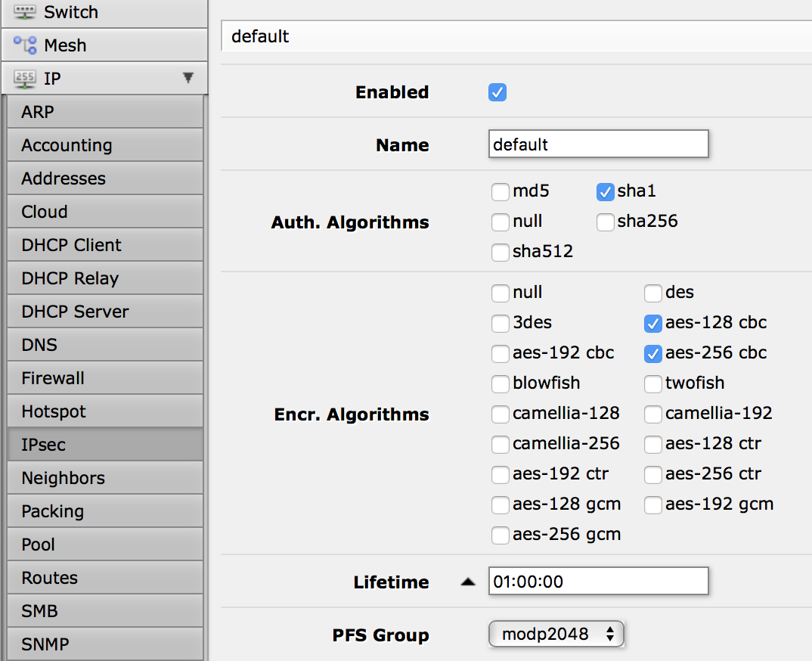
Task: Open Pool page
Action: click(x=105, y=545)
